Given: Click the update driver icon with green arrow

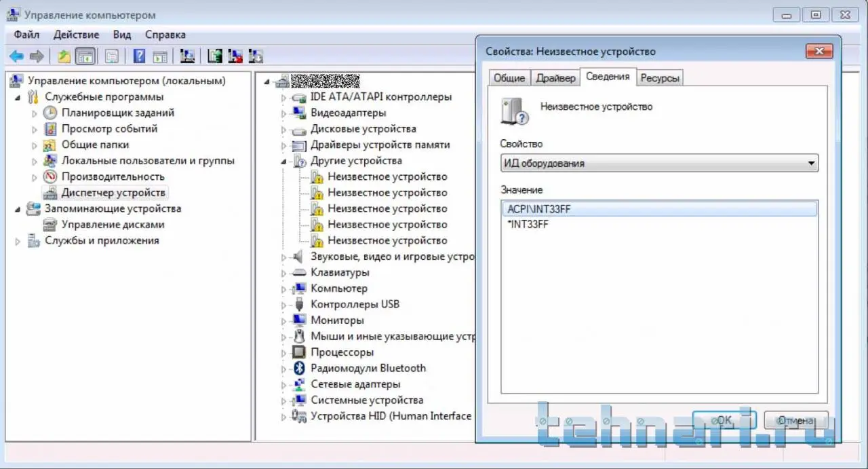Looking at the screenshot, I should [215, 56].
